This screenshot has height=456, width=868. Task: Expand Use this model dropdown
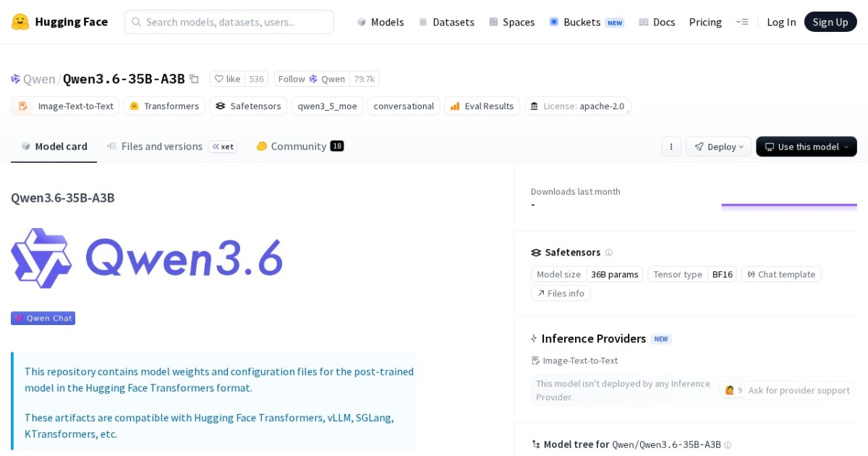pyautogui.click(x=807, y=146)
